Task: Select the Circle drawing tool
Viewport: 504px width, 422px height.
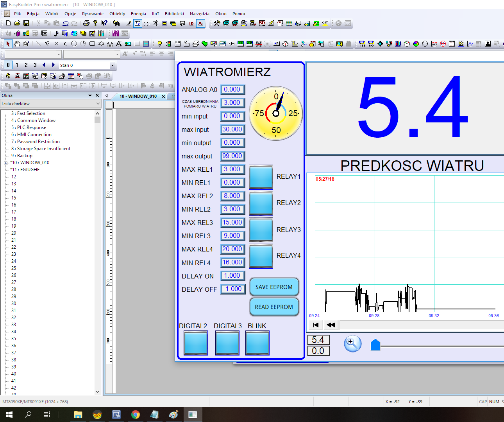Action: point(74,43)
